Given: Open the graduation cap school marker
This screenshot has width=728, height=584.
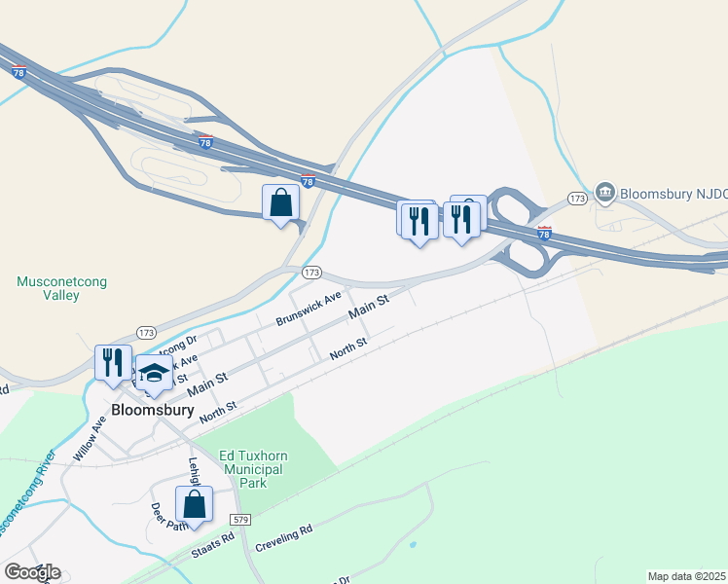Looking at the screenshot, I should [154, 375].
